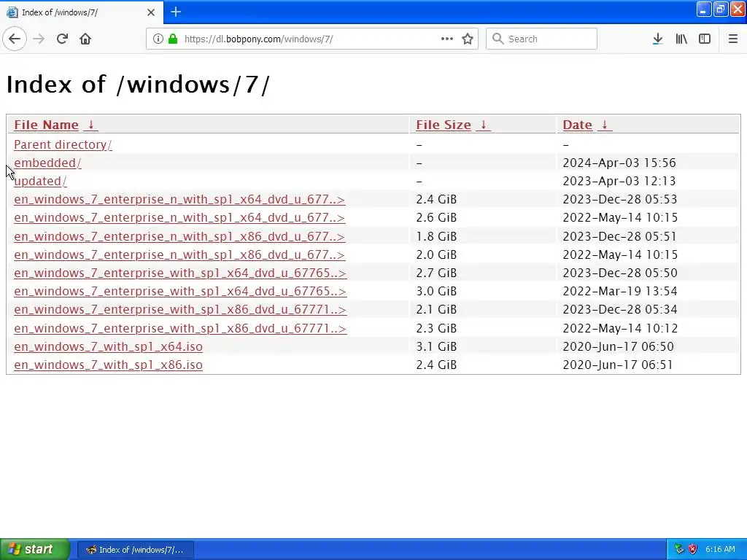747x560 pixels.
Task: Sort by the Date column header
Action: click(x=577, y=125)
